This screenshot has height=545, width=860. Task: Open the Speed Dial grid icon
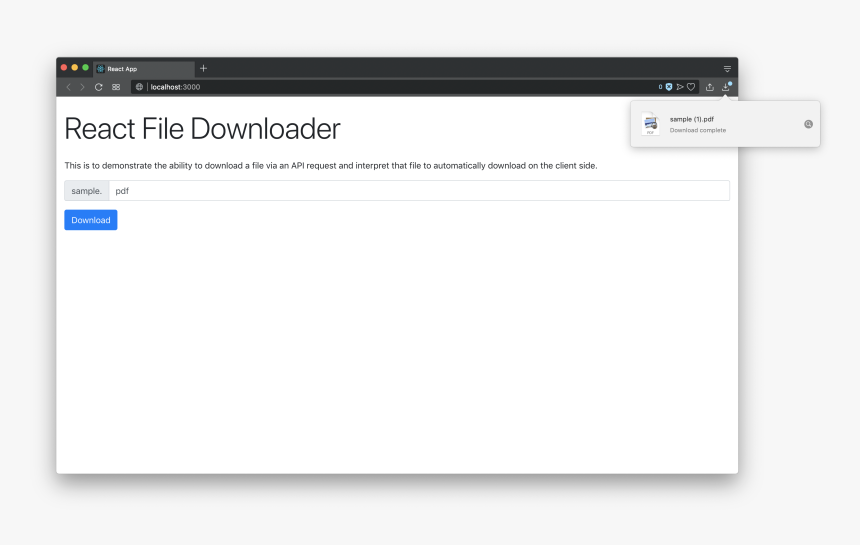(116, 87)
